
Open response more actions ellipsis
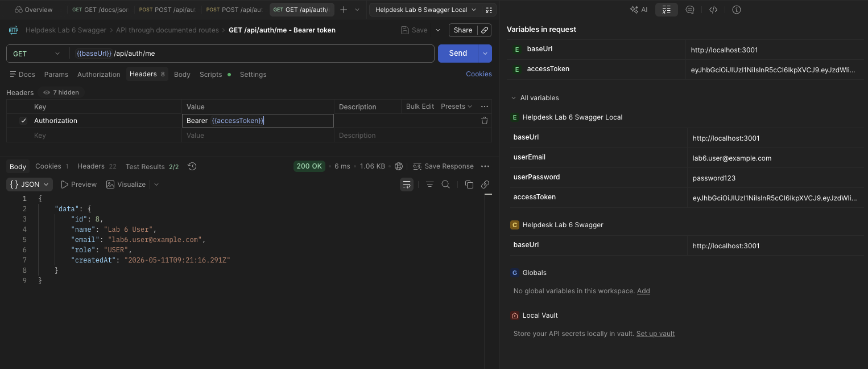(x=485, y=166)
